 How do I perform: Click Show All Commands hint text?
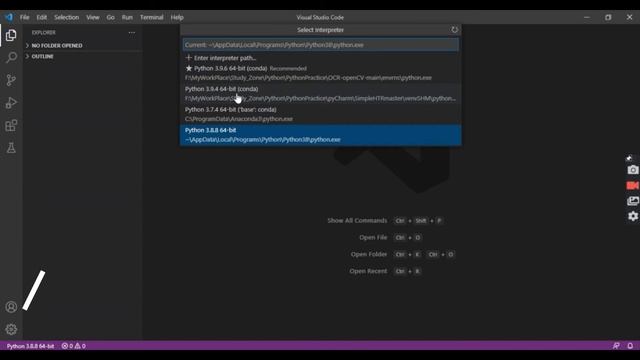tap(357, 220)
